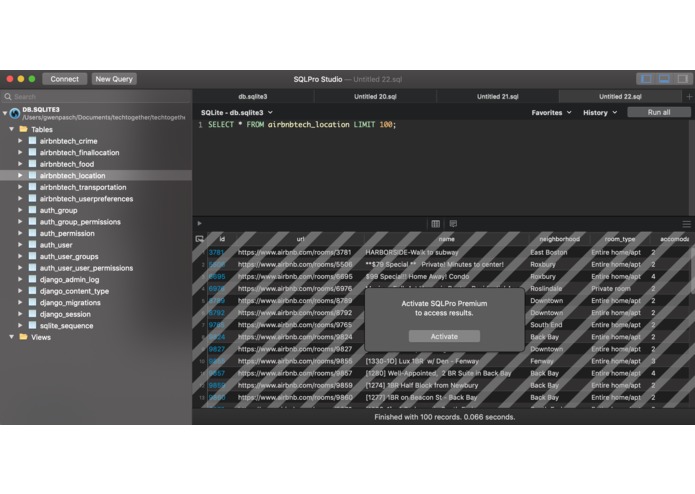Click the url column header
The width and height of the screenshot is (695, 494).
300,239
